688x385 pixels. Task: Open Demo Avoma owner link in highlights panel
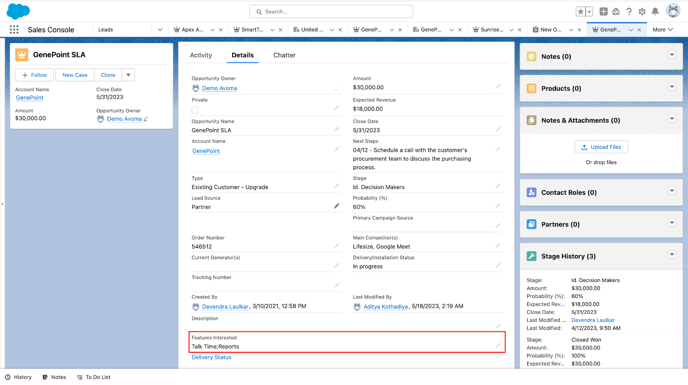click(x=124, y=119)
